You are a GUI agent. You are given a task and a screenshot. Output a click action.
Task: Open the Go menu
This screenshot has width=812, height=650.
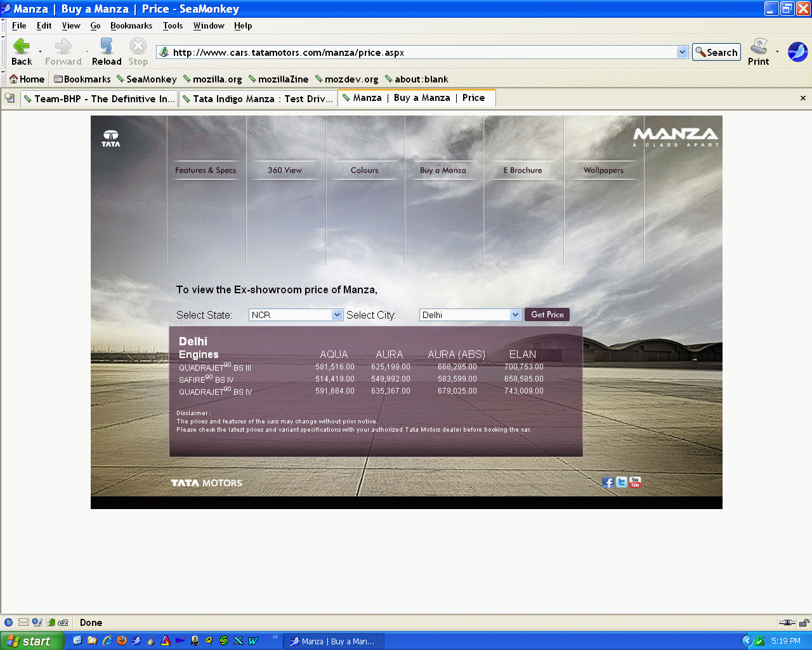(x=95, y=25)
